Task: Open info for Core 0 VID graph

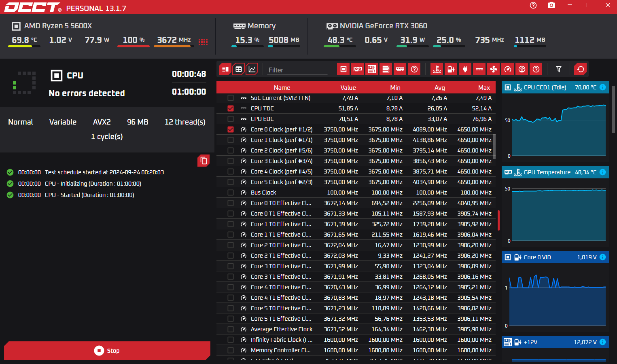Action: coord(602,257)
